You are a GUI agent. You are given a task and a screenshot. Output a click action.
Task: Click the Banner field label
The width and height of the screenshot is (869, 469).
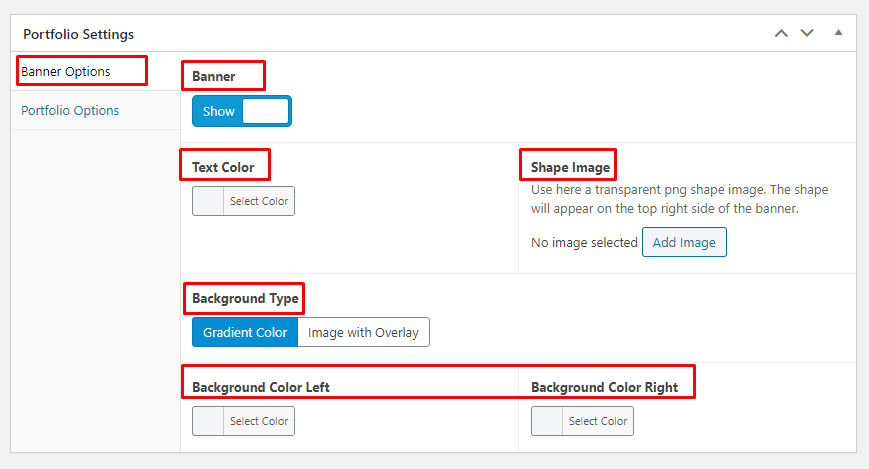[213, 76]
